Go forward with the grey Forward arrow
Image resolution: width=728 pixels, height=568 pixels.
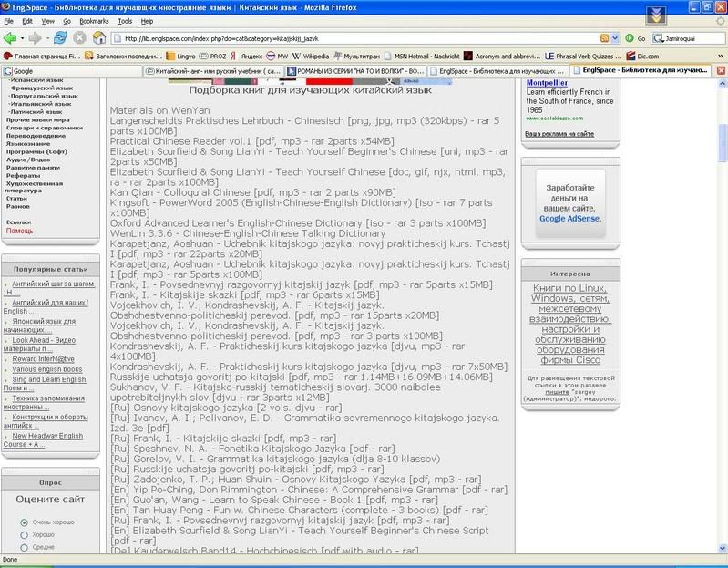[35, 38]
